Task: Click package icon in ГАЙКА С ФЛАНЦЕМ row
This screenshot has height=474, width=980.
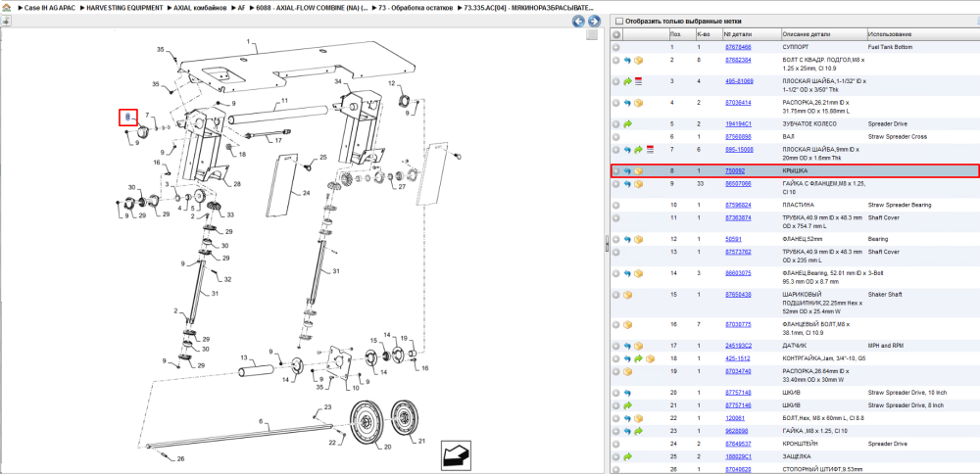Action: coord(639,184)
